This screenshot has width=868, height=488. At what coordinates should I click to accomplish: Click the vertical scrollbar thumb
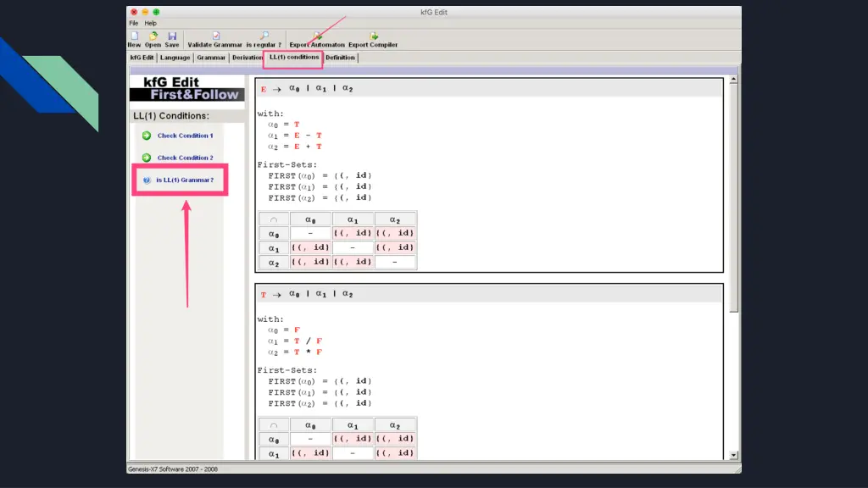tap(733, 198)
